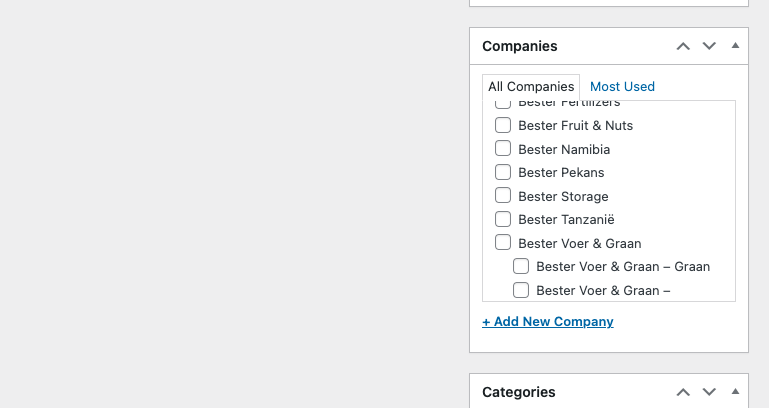769x408 pixels.
Task: Open the Most Used tab
Action: [x=622, y=87]
